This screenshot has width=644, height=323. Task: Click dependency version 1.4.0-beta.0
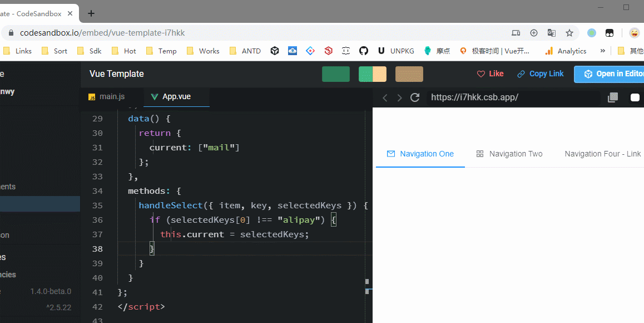[x=51, y=291]
